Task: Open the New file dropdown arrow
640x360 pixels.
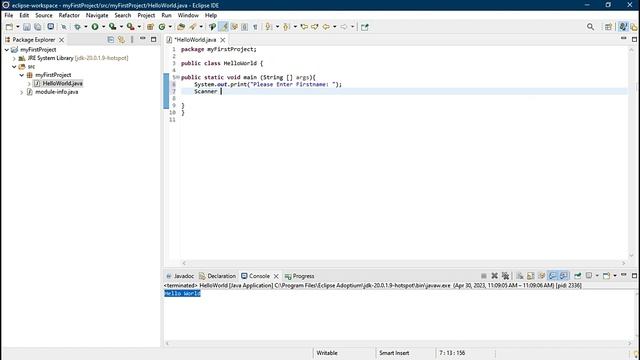Action: tap(18, 27)
